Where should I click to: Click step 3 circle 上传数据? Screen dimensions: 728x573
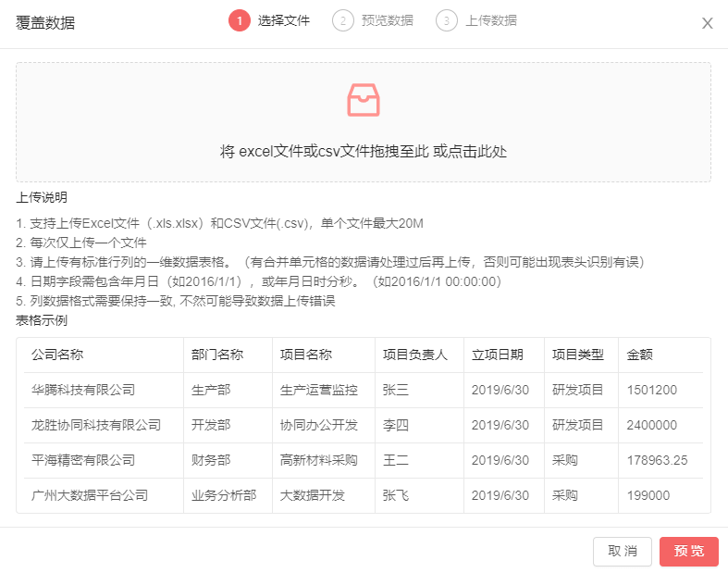pos(447,20)
